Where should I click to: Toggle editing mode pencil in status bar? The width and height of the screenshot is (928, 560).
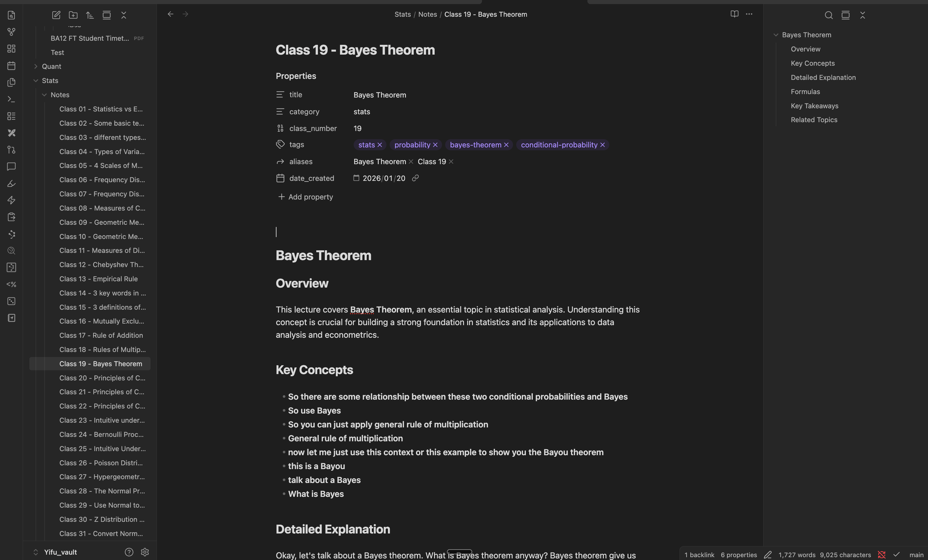(x=767, y=555)
